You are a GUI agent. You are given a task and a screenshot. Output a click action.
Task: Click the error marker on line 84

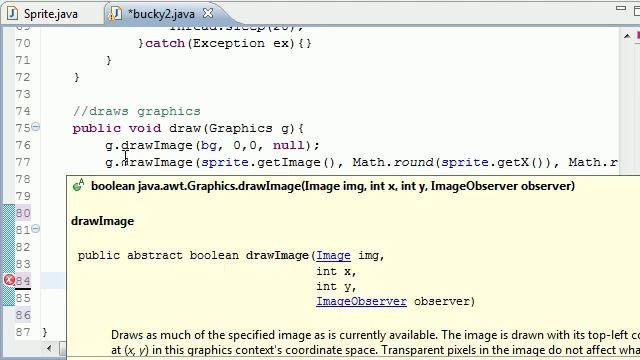[x=9, y=280]
